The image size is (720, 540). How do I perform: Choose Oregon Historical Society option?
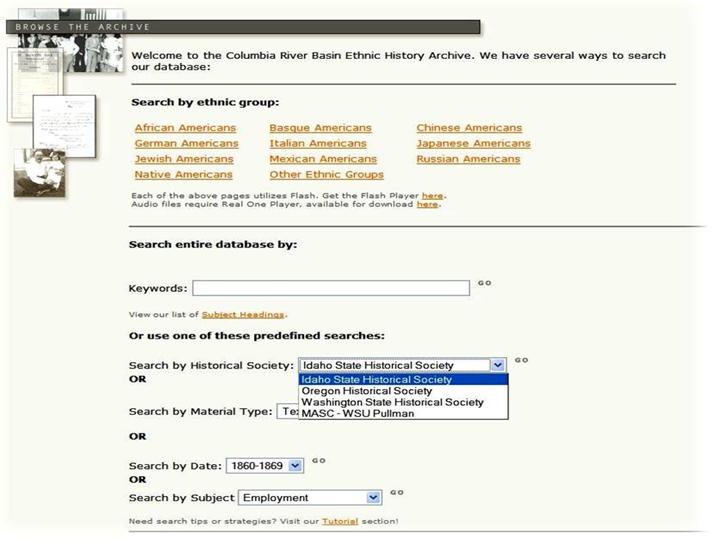403,391
